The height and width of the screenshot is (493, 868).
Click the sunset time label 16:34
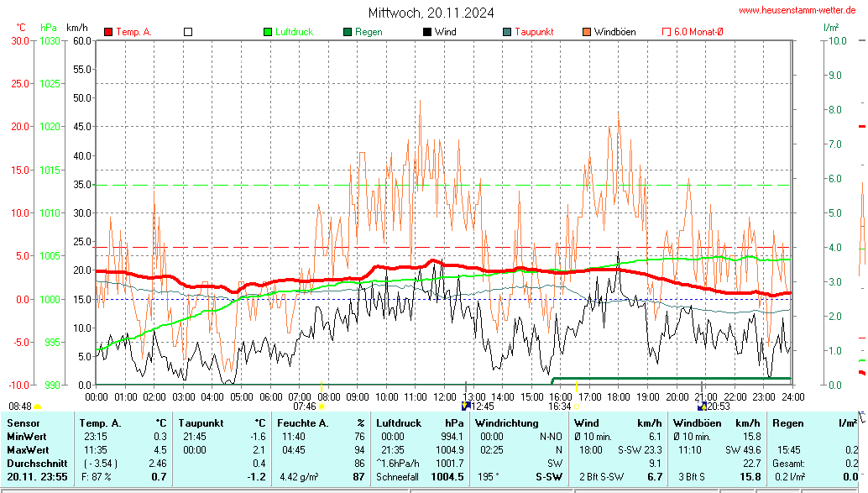point(560,406)
